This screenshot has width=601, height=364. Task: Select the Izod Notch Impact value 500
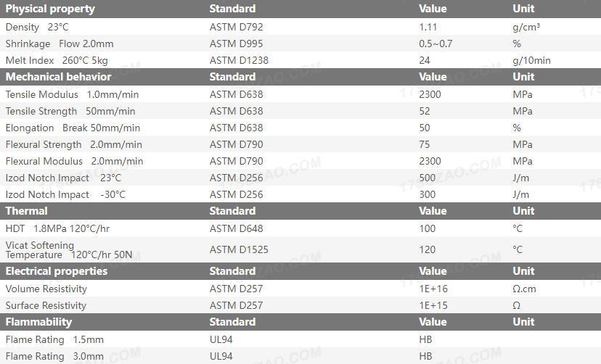[x=428, y=178]
